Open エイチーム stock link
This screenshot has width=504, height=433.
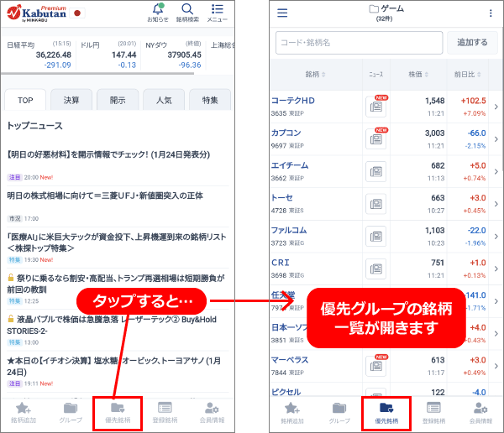click(x=290, y=165)
